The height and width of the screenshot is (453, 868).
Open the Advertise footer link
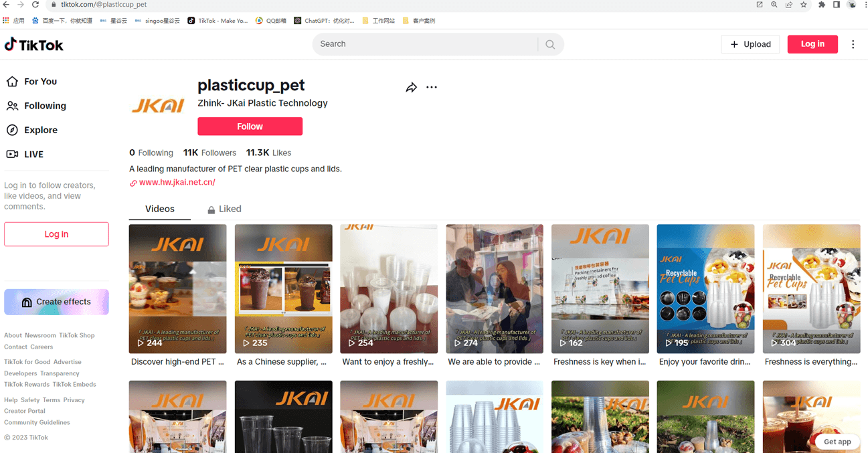coord(68,362)
